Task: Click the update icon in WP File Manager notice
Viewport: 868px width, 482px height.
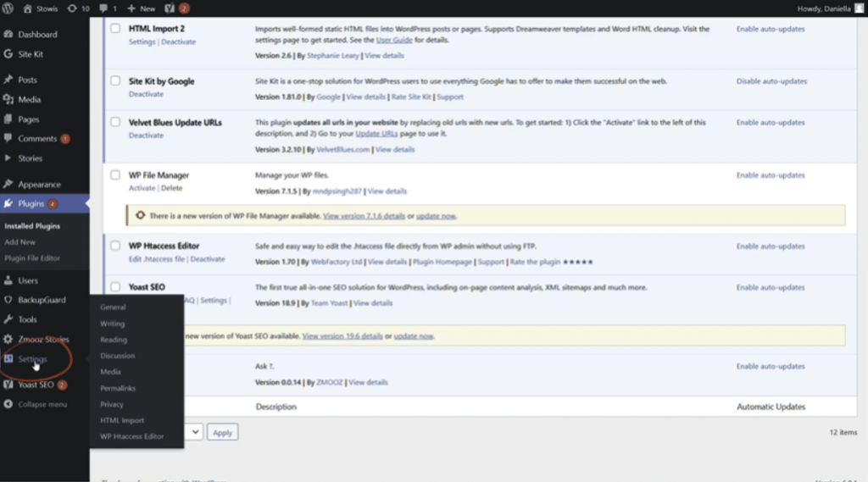Action: click(140, 216)
